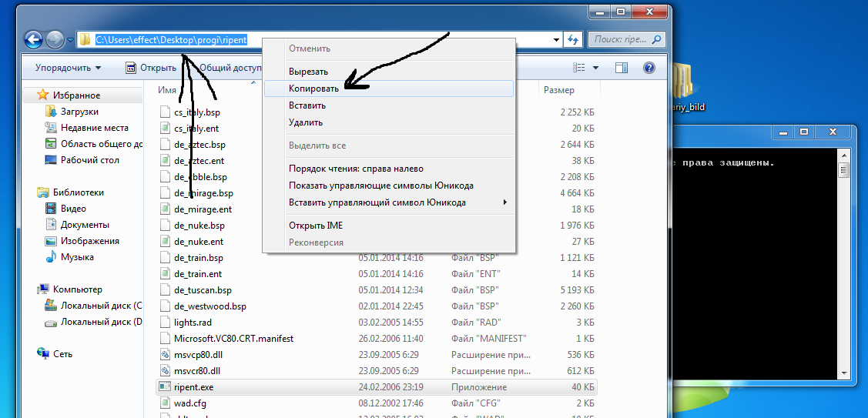Open Рабочий стол in sidebar
Image resolution: width=868 pixels, height=418 pixels.
82,160
